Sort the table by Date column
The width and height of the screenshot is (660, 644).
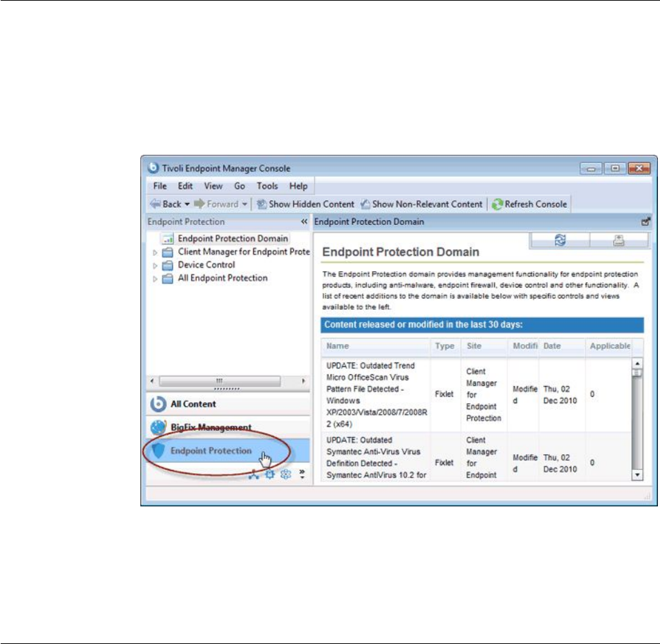click(562, 346)
